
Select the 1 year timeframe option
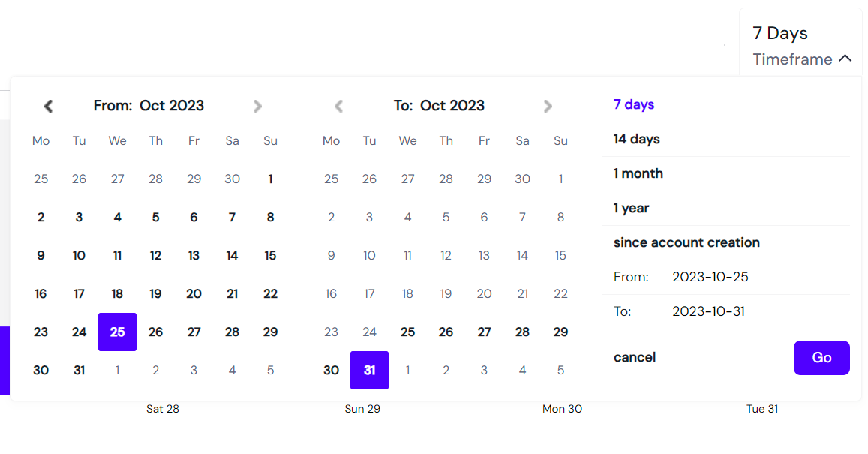click(631, 208)
